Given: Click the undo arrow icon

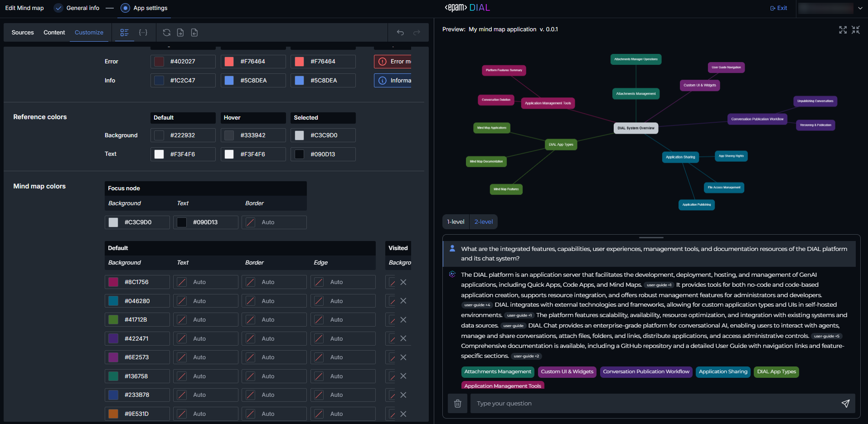Looking at the screenshot, I should (x=400, y=33).
